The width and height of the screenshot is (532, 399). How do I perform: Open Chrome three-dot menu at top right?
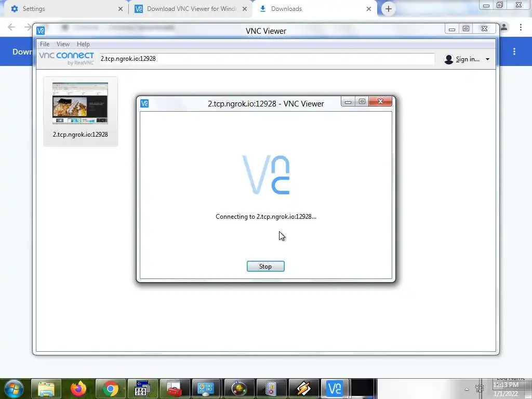click(521, 27)
